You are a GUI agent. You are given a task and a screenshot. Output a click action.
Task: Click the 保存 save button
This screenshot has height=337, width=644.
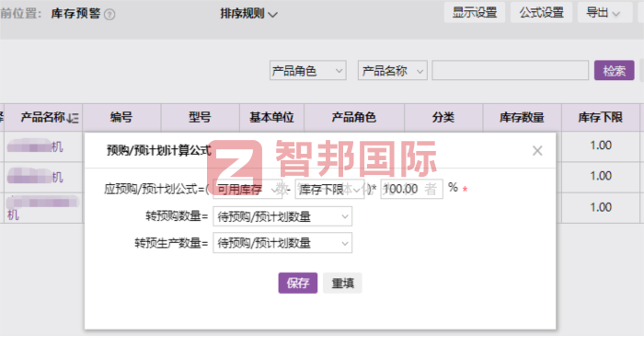pos(298,283)
